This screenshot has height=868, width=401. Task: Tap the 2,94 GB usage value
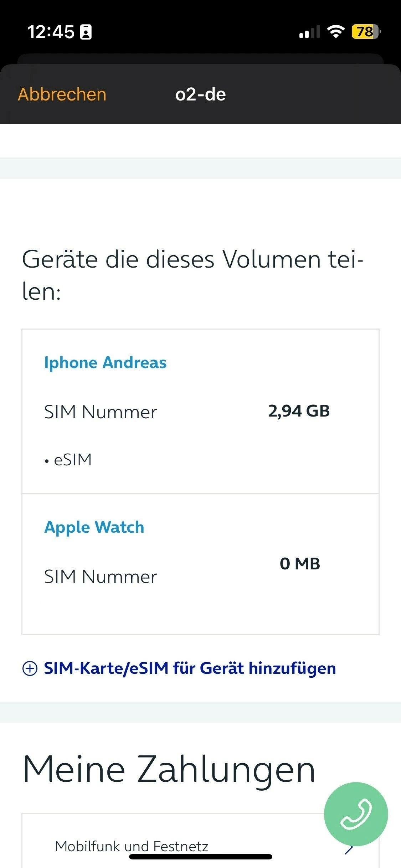click(299, 411)
